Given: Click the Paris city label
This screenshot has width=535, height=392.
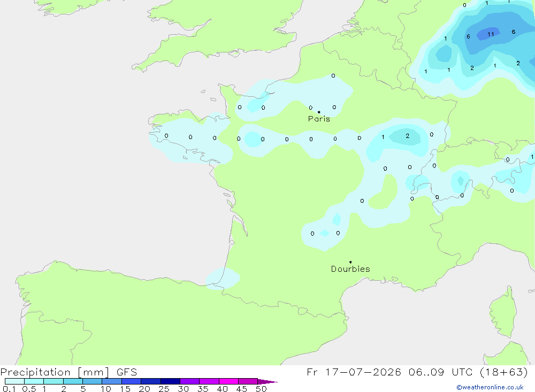Looking at the screenshot, I should [x=319, y=119].
